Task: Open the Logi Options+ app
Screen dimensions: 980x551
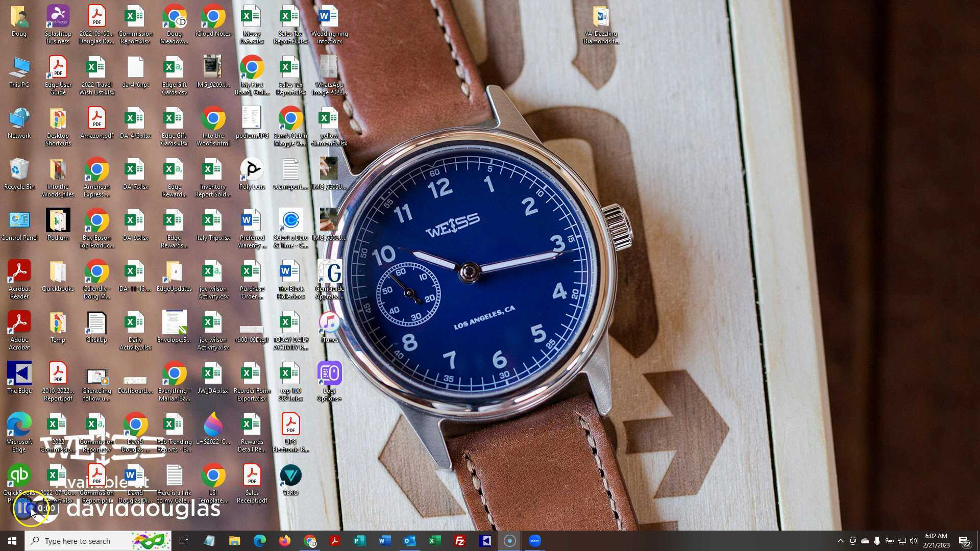Action: pyautogui.click(x=329, y=372)
